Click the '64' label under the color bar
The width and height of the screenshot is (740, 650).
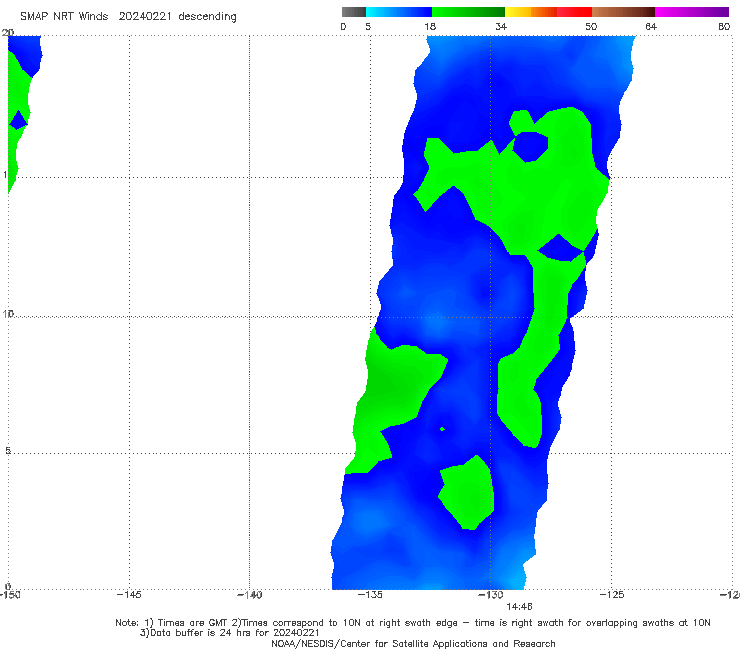[651, 26]
